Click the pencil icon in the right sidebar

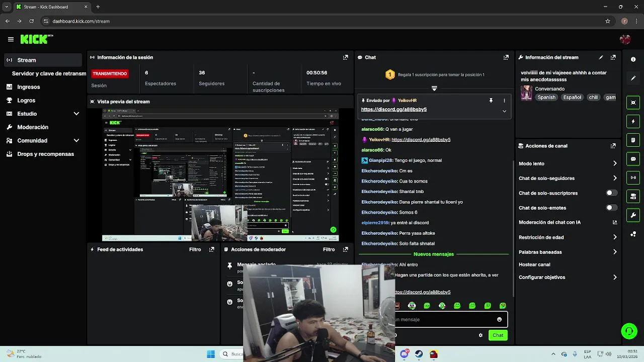pos(633,78)
